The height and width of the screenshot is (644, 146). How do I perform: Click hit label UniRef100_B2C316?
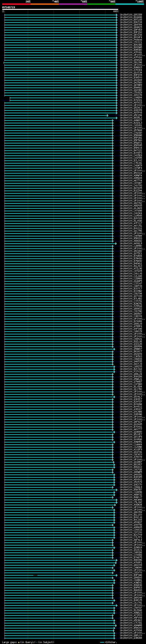click(x=131, y=369)
